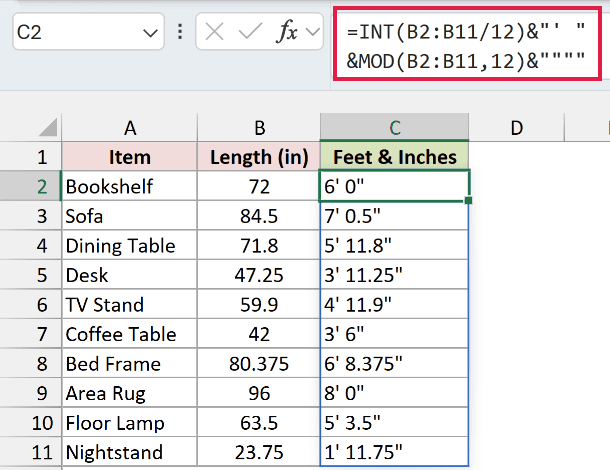610x470 pixels.
Task: Click the 'Length (in)' header cell
Action: [259, 157]
